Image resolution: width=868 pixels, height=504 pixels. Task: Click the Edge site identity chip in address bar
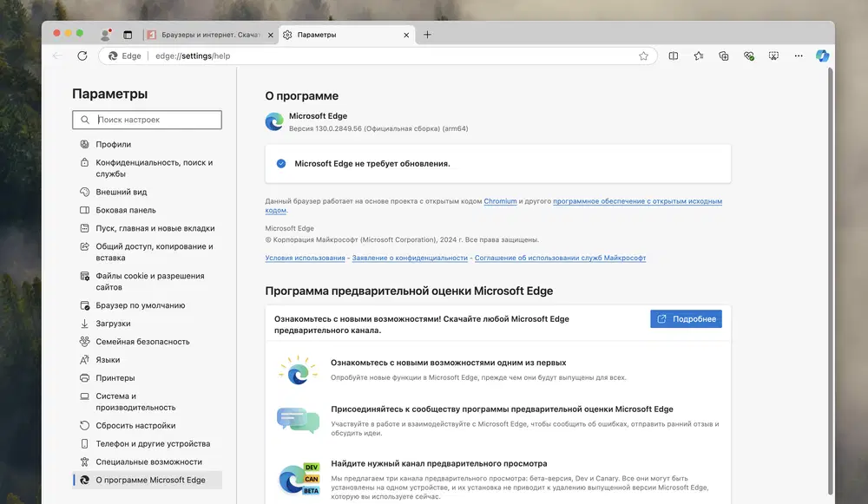click(125, 56)
